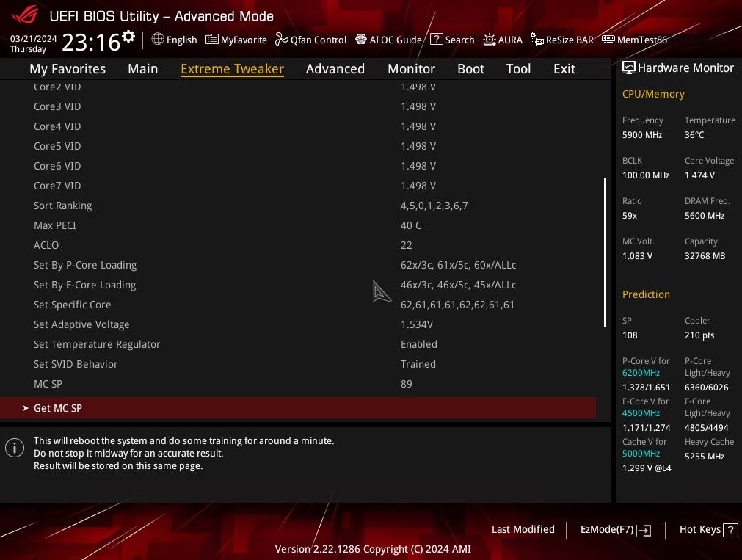Image resolution: width=742 pixels, height=560 pixels.
Task: Select the MC SP row
Action: [298, 384]
